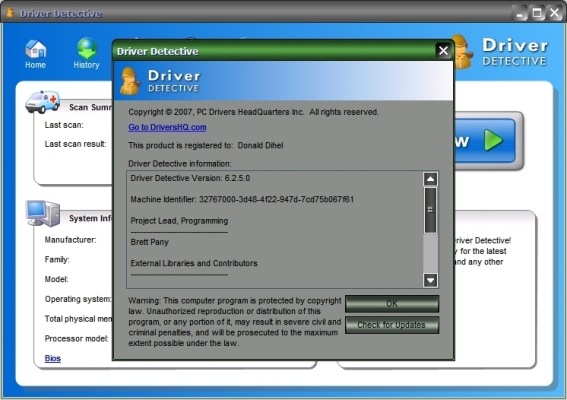Click Check for Updates button
Viewport: 567px width, 400px height.
click(392, 325)
